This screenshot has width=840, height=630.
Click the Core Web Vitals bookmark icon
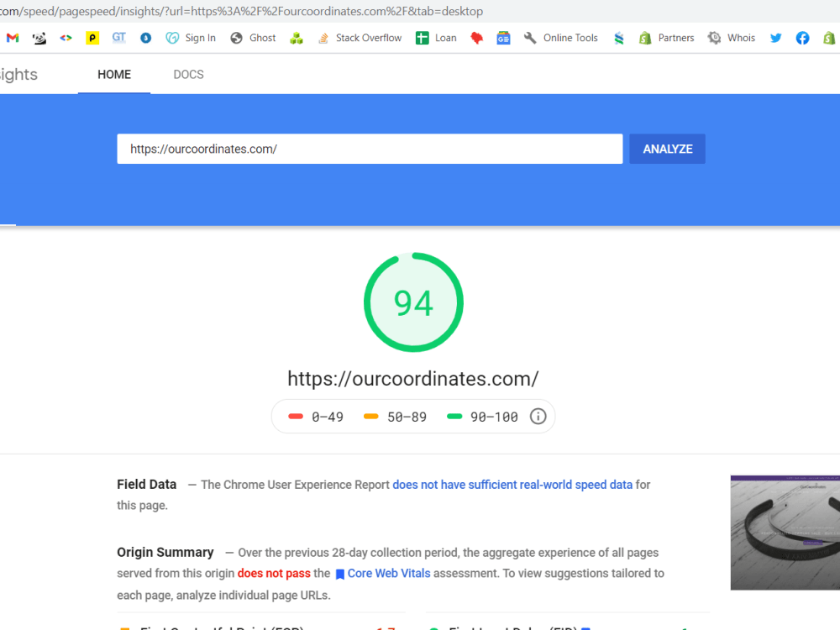(339, 575)
